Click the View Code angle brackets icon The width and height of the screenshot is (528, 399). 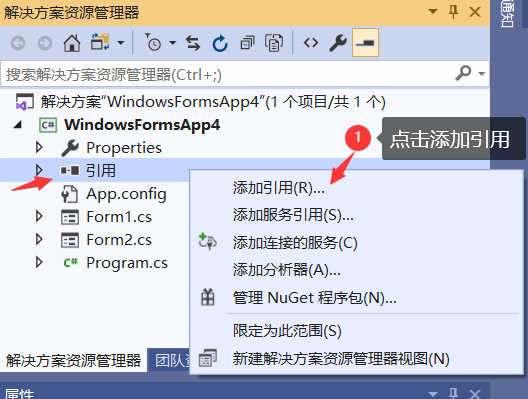[310, 43]
